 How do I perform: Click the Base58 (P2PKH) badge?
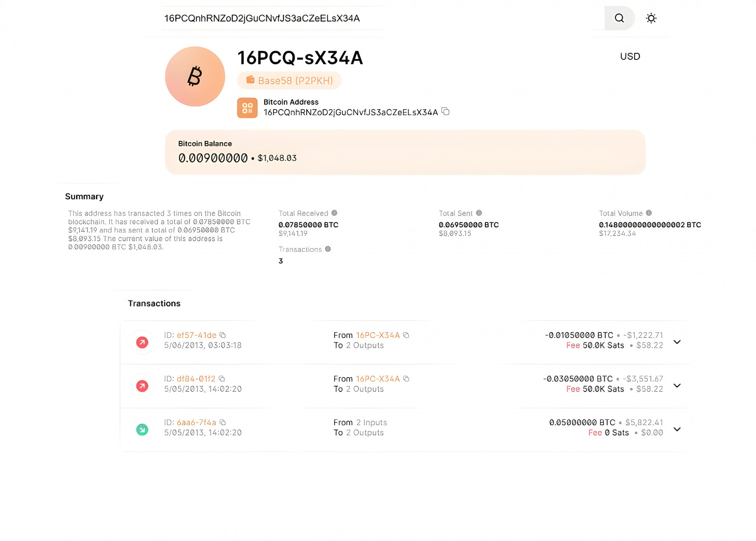[x=289, y=80]
